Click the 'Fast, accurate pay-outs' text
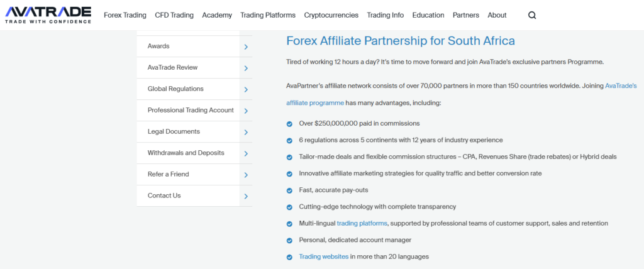The image size is (644, 269). (x=333, y=190)
